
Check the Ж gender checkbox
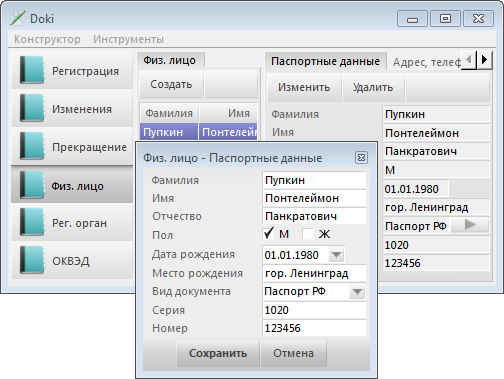[308, 234]
